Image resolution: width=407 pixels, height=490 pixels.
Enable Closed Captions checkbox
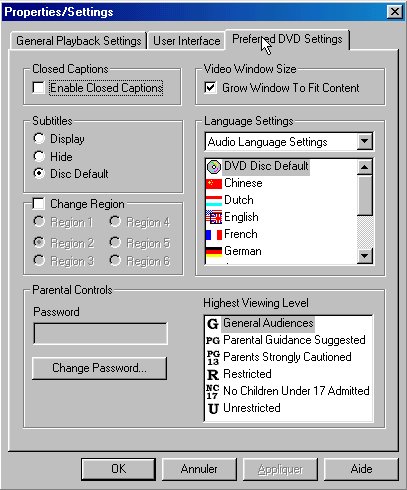(x=38, y=88)
